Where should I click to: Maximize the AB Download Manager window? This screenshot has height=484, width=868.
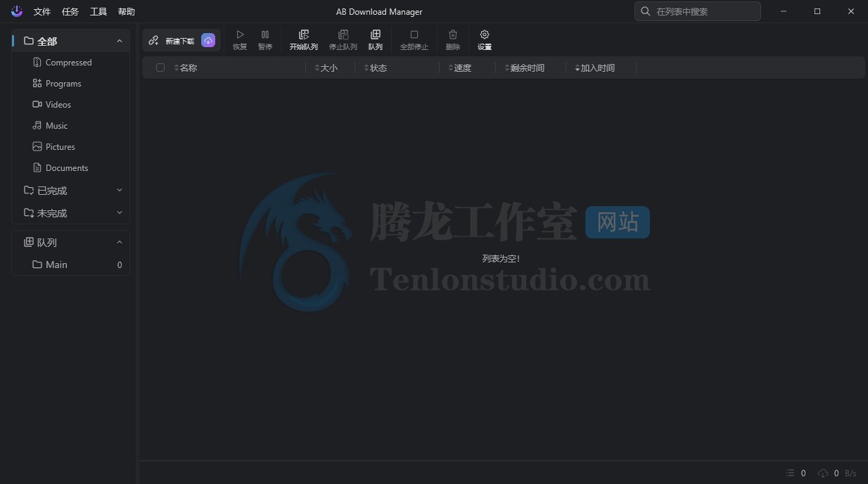point(817,11)
